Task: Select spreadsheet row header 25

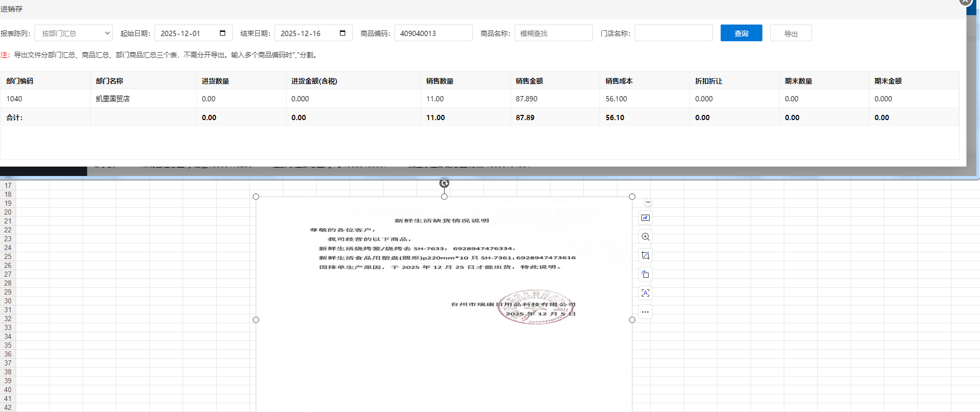Action: [x=8, y=256]
